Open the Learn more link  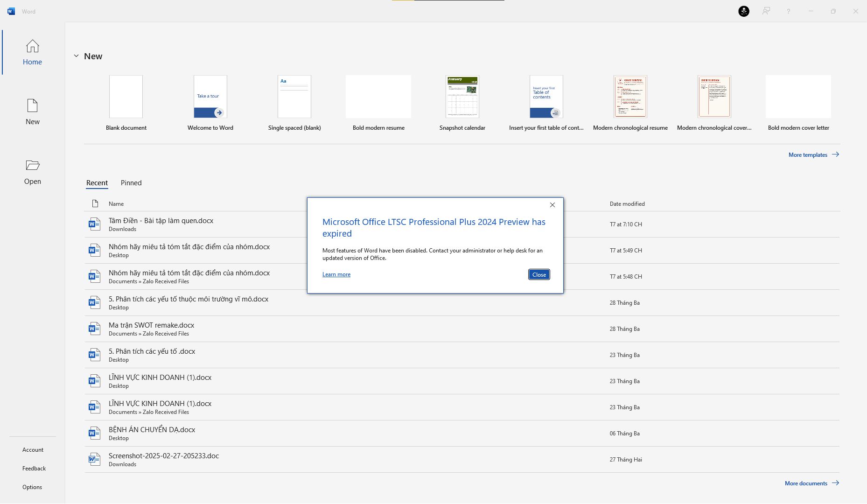pos(336,274)
